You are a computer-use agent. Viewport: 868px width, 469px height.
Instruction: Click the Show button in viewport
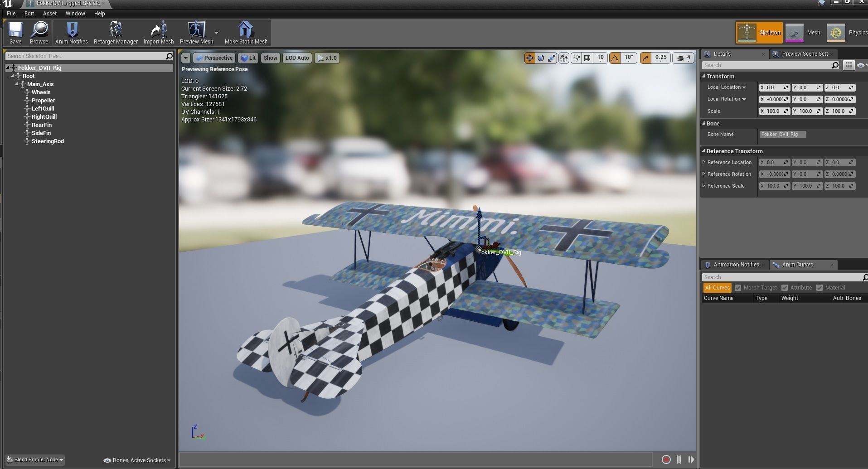pos(270,58)
